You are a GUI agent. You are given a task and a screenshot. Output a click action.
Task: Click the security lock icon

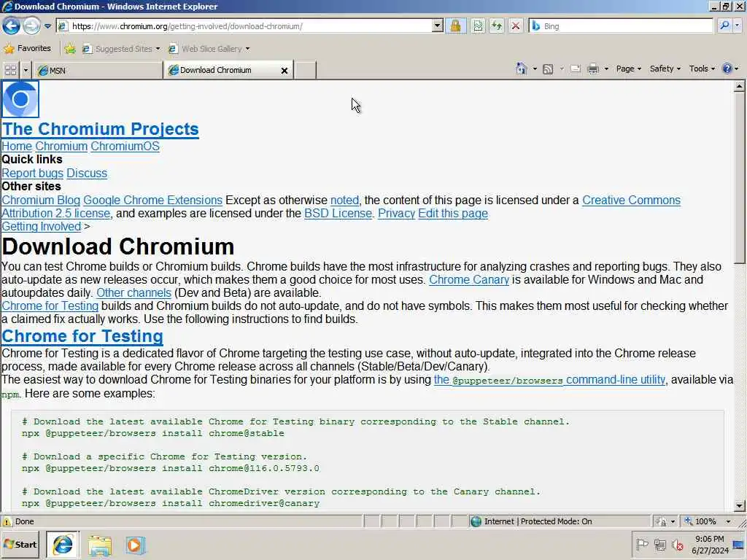click(x=455, y=26)
